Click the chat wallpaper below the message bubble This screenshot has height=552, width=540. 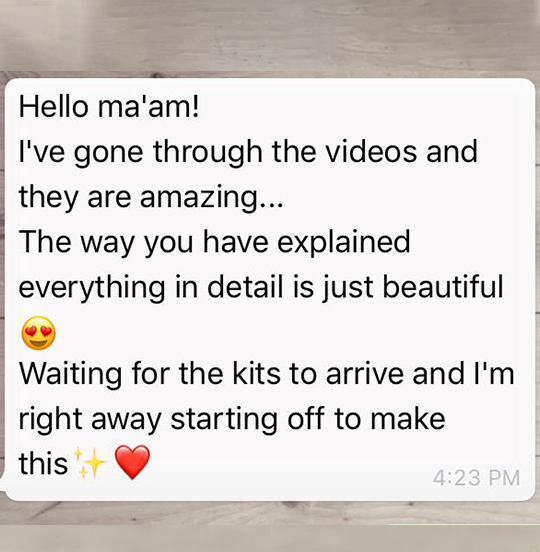click(x=270, y=527)
